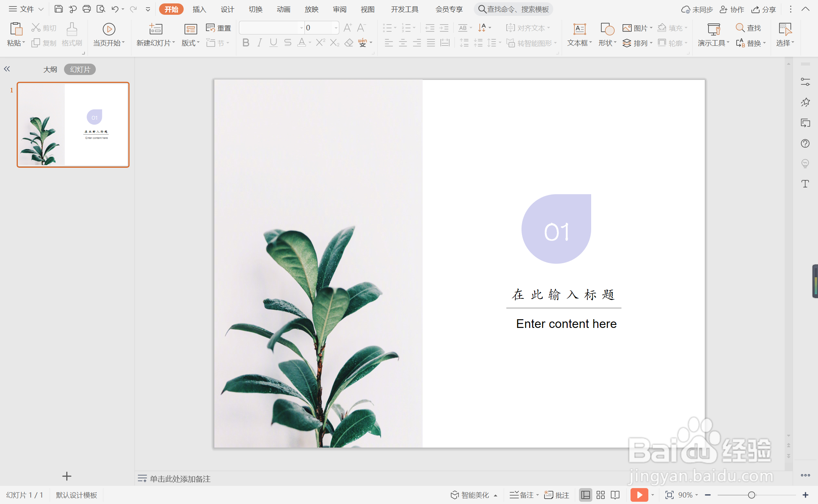Decrease font size with the A- icon

pyautogui.click(x=362, y=28)
